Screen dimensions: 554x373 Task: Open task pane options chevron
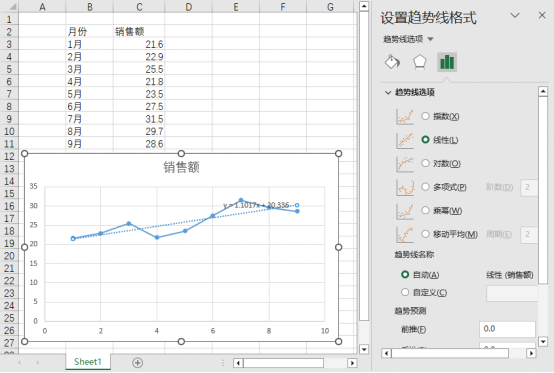515,15
